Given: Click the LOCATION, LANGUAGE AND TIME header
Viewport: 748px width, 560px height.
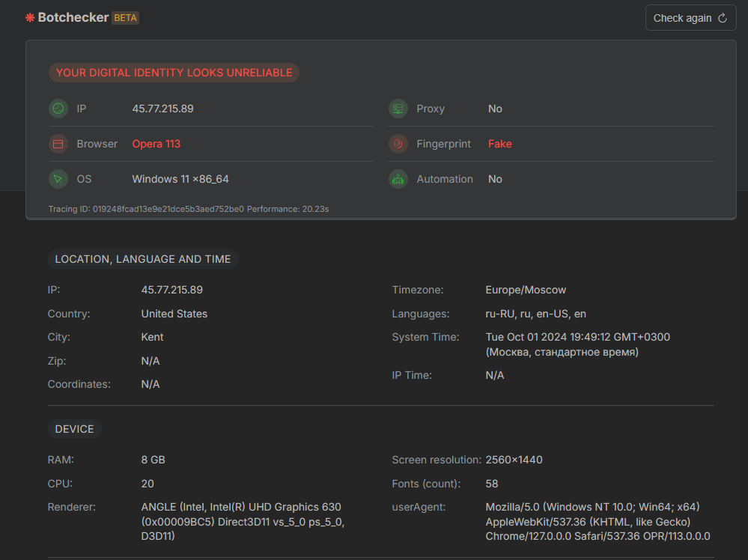Looking at the screenshot, I should 142,259.
